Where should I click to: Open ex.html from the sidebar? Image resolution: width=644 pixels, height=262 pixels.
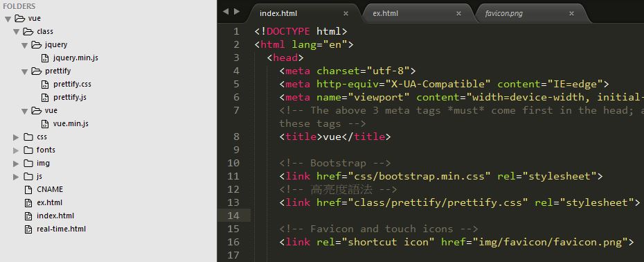click(x=49, y=203)
